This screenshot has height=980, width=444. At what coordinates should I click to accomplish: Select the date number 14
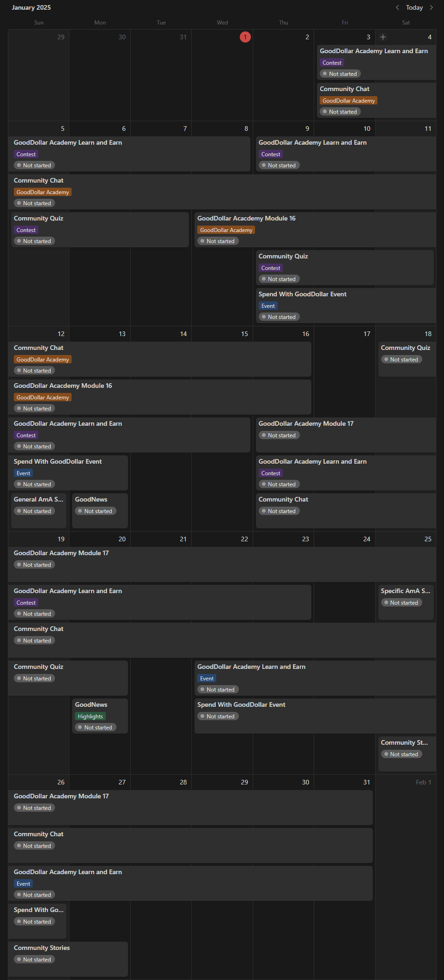coord(183,334)
